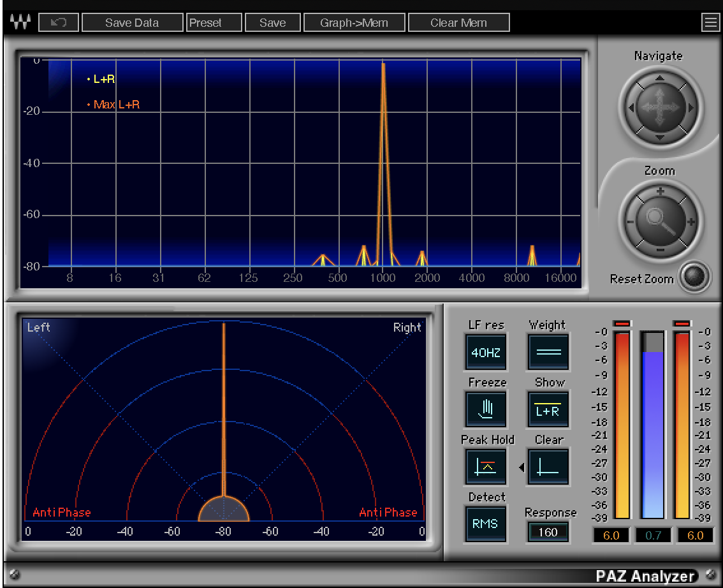The width and height of the screenshot is (723, 588).
Task: Click Save Data button
Action: point(132,22)
